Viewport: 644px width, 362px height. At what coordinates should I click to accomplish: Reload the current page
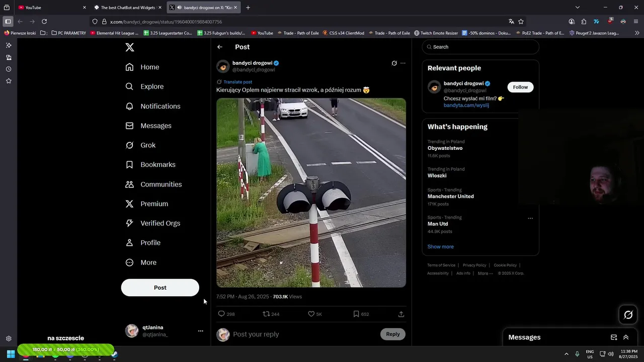[x=44, y=22]
